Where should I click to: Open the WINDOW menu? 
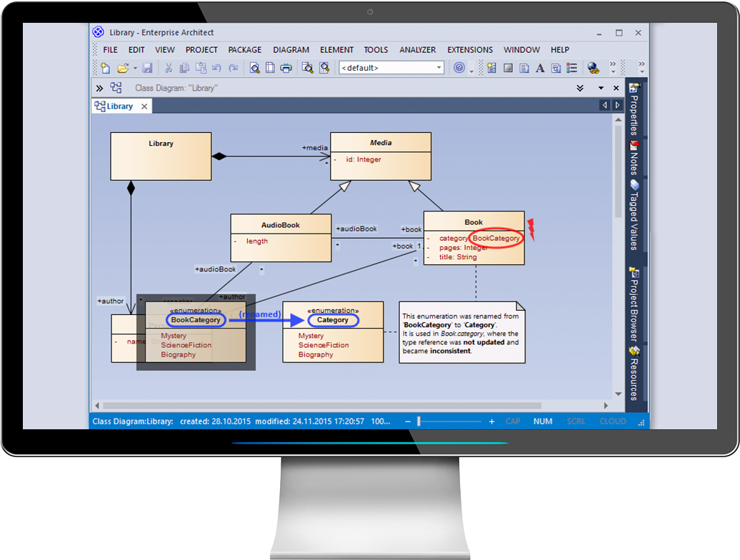point(521,49)
